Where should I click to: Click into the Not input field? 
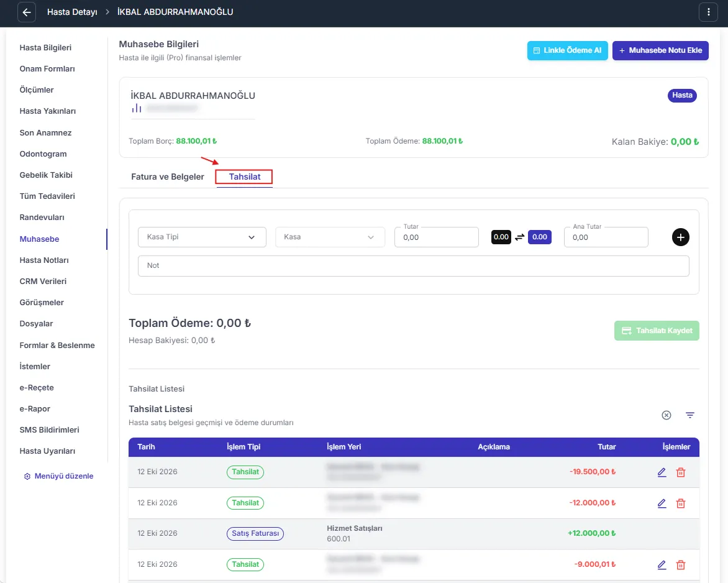(413, 266)
